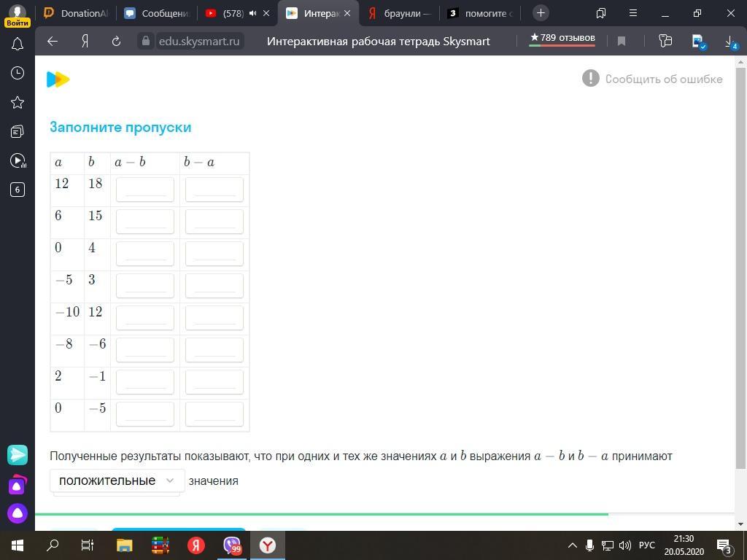This screenshot has height=560, width=747.
Task: Open the 789 отзывов reviews link
Action: click(562, 38)
